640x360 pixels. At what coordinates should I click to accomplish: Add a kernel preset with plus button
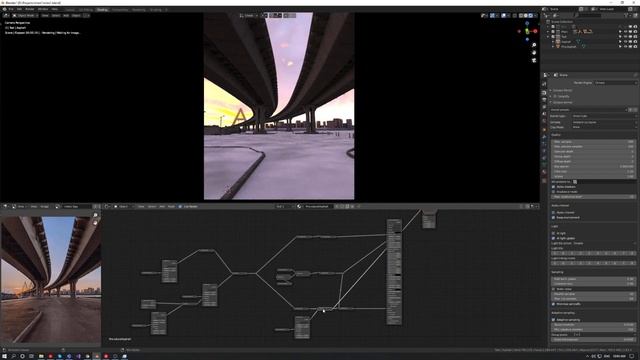(630, 110)
